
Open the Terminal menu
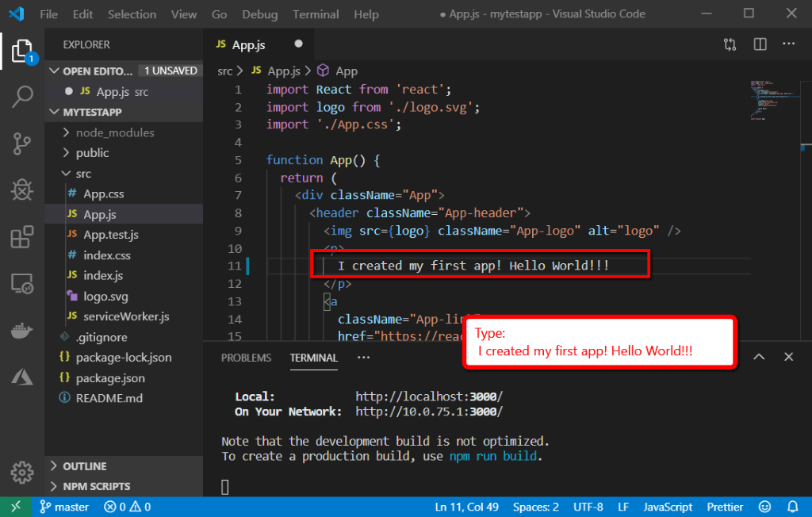[316, 13]
